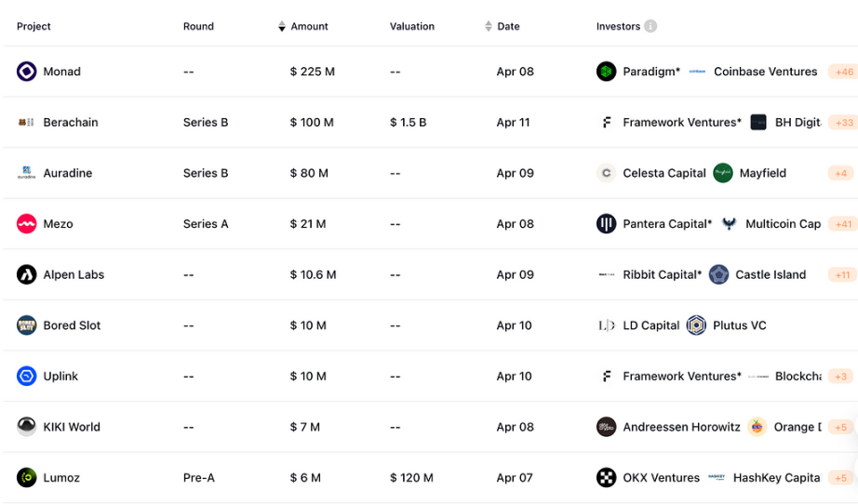Click the Ribbit Capital investor logo
858x504 pixels.
607,274
